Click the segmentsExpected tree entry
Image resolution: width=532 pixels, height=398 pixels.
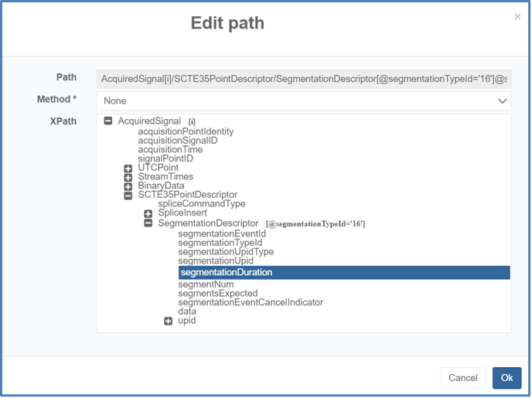click(x=217, y=294)
